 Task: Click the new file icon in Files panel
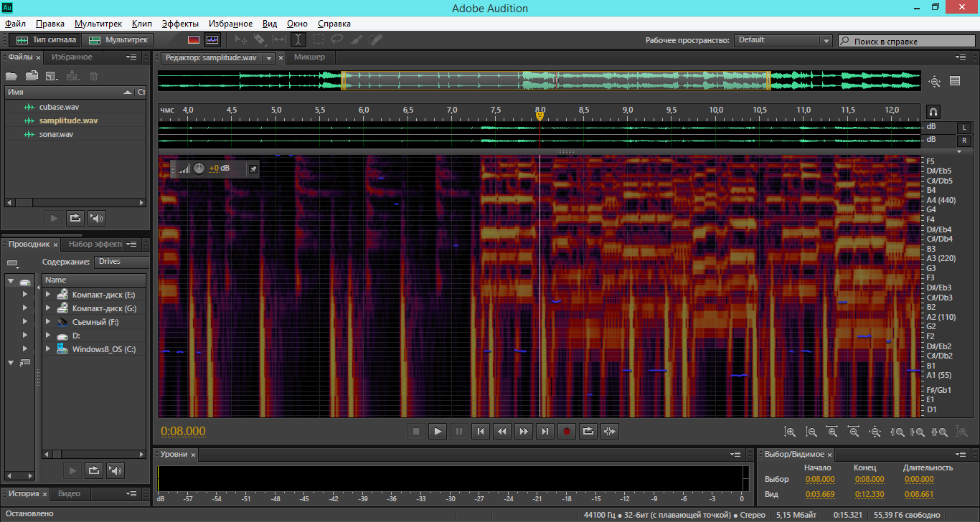tap(52, 75)
